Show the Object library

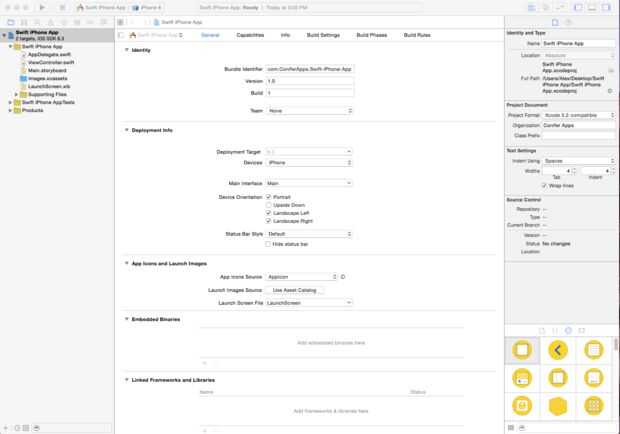pos(568,330)
